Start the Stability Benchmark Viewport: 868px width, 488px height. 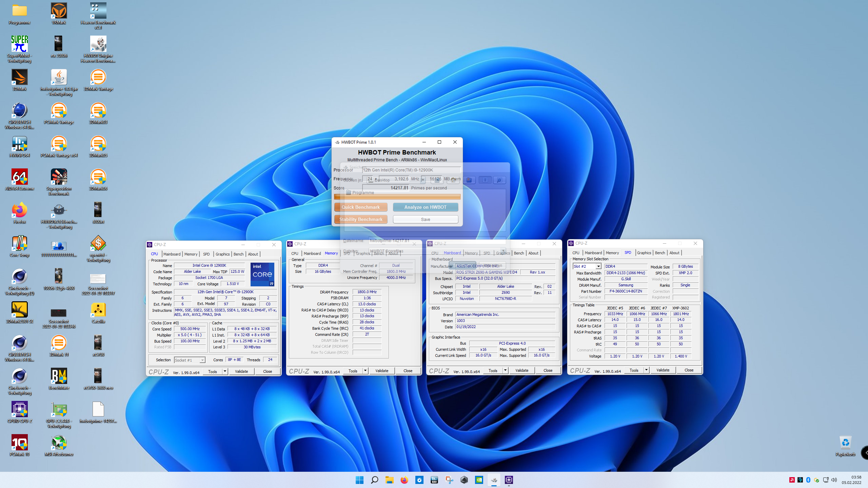click(x=361, y=219)
